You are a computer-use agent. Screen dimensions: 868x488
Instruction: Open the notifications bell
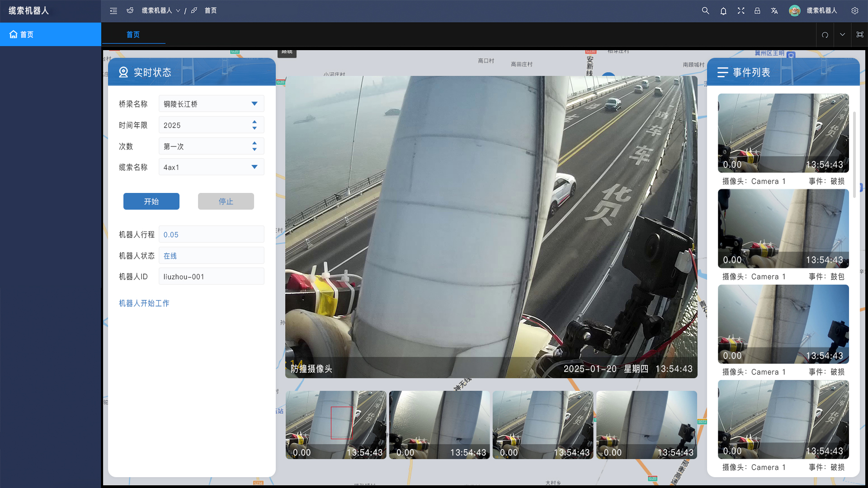[723, 11]
